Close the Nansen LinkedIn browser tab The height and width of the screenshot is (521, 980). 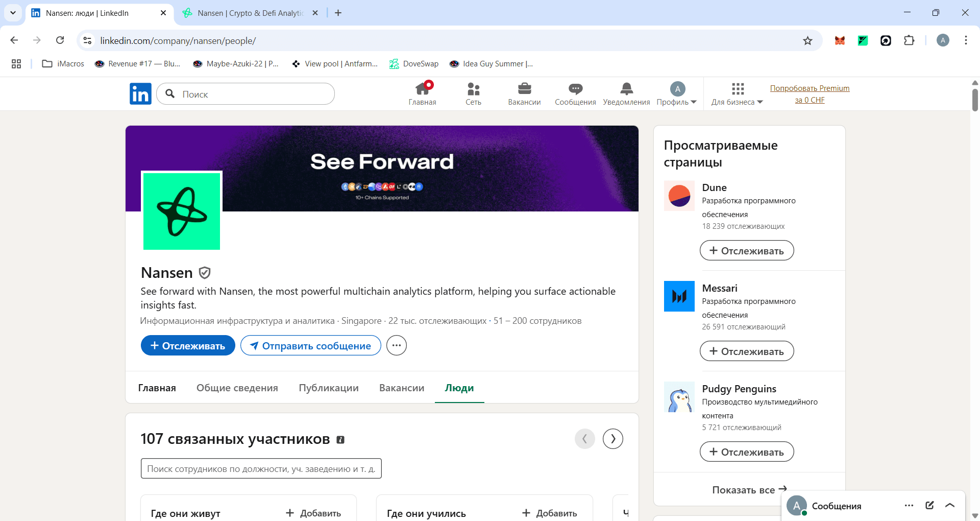tap(163, 13)
